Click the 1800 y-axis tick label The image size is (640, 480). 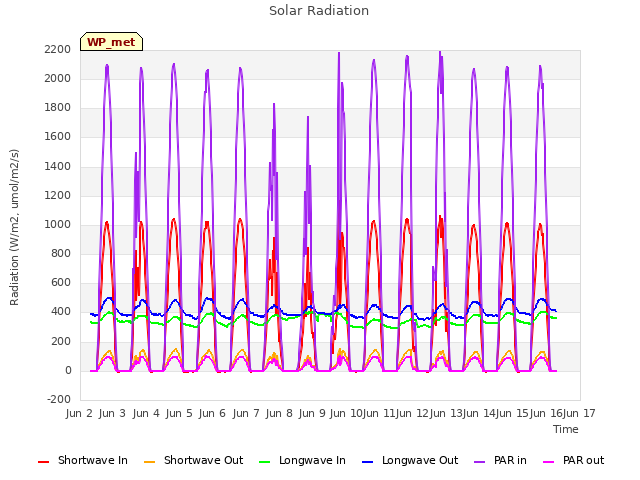pyautogui.click(x=58, y=108)
